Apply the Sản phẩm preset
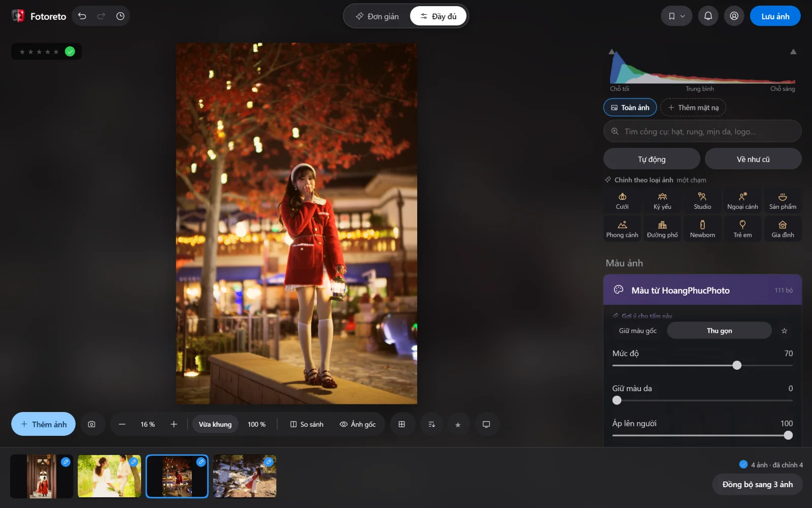This screenshot has width=812, height=508. (x=783, y=201)
